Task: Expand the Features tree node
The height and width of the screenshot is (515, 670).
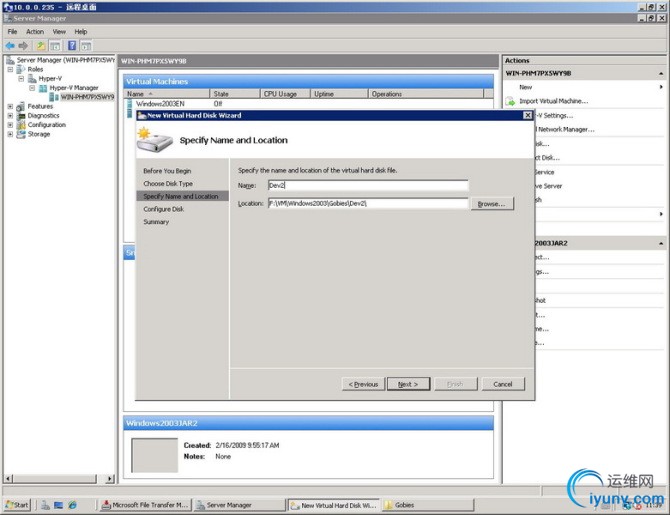Action: (x=10, y=106)
